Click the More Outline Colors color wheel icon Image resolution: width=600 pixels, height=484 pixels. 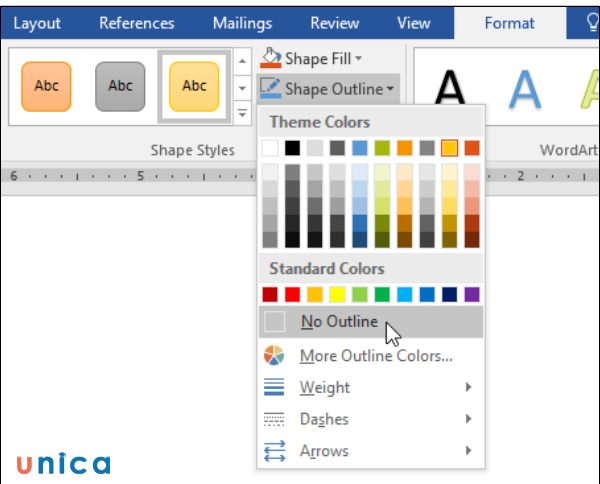point(273,355)
